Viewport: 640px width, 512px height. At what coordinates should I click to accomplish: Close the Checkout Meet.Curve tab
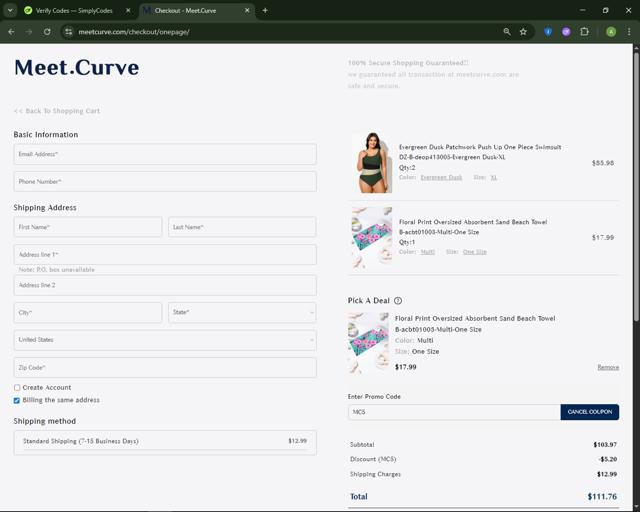[x=247, y=11]
